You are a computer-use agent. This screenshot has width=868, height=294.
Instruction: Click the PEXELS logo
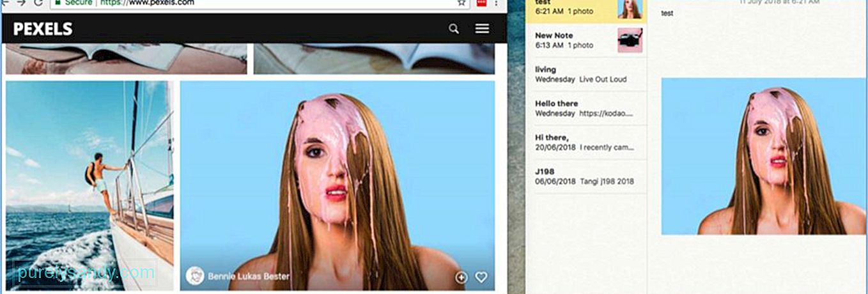pos(43,29)
